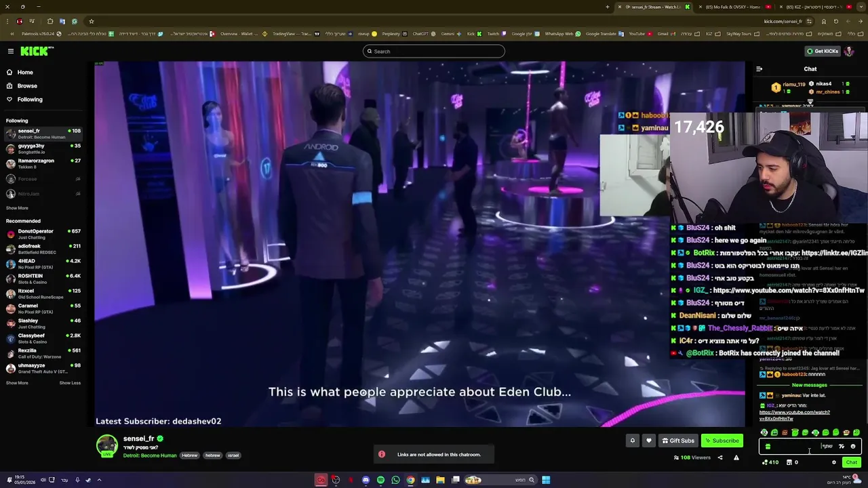Send message with green Chat button
Viewport: 868px width, 488px height.
coord(852,462)
